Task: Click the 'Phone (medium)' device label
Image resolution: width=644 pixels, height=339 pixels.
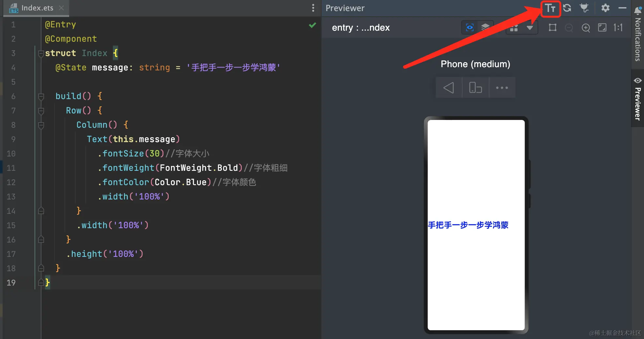Action: point(475,64)
